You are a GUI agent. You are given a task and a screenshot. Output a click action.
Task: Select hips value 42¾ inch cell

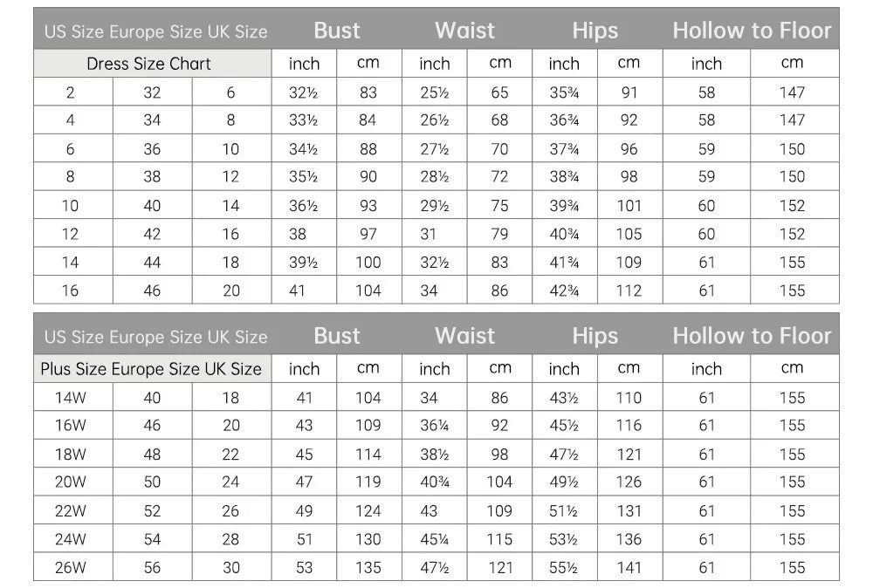[x=565, y=290]
